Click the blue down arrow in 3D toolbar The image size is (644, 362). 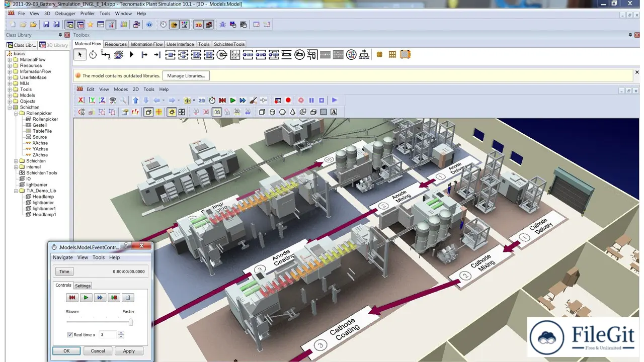click(146, 101)
